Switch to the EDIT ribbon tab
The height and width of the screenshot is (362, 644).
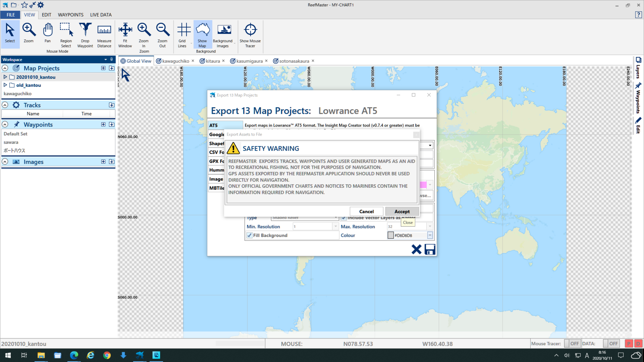[47, 14]
